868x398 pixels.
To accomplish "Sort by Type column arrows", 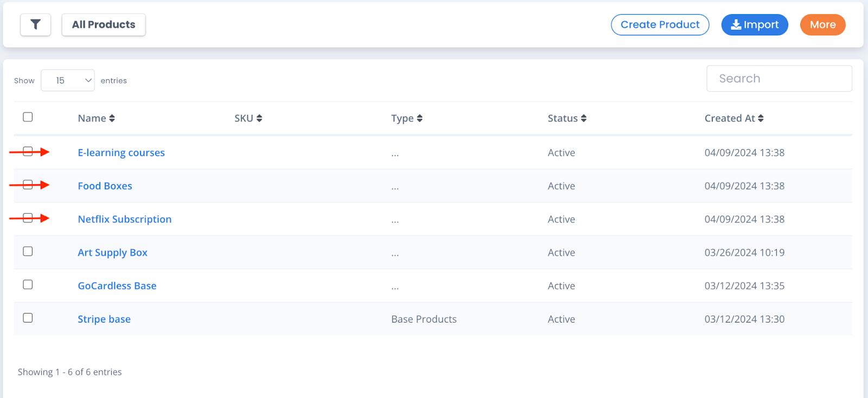I will click(419, 118).
